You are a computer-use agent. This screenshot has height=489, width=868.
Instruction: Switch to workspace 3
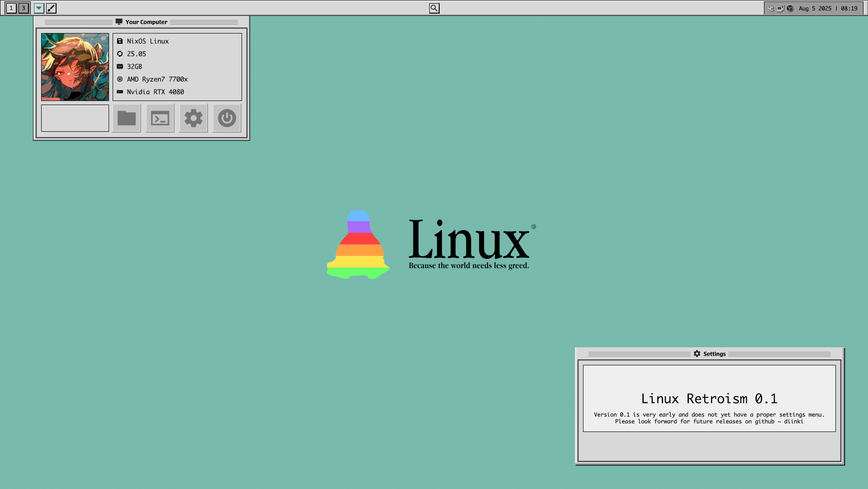click(23, 8)
